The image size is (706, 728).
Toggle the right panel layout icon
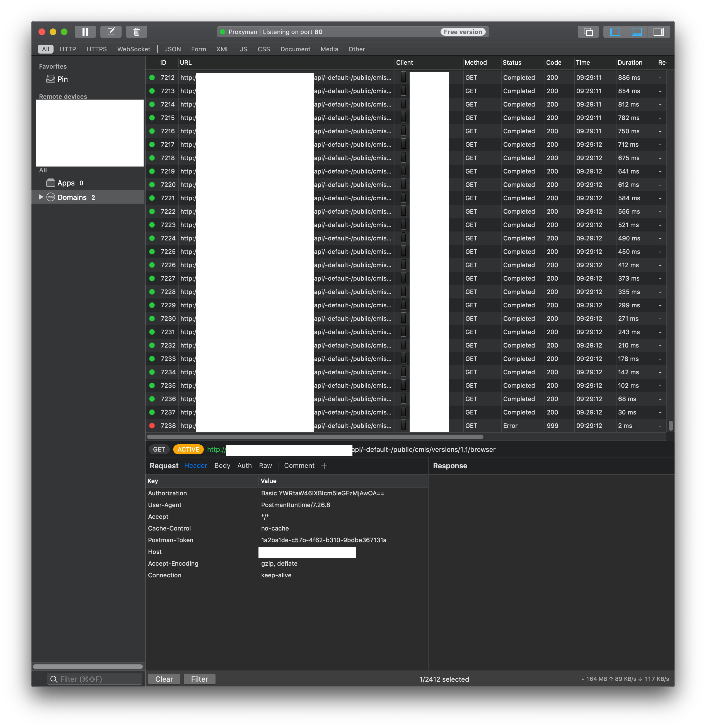(x=659, y=32)
